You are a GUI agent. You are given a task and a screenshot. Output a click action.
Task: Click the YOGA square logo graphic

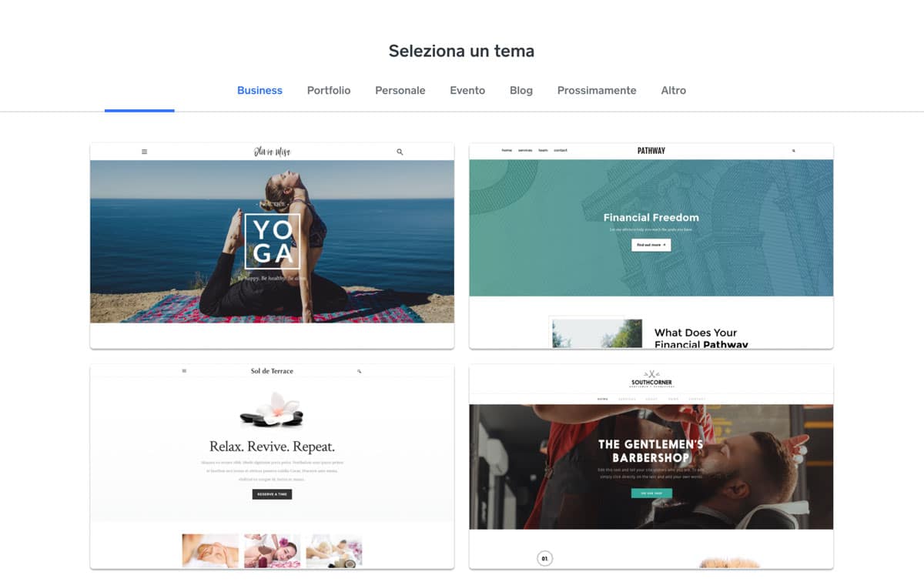click(272, 241)
